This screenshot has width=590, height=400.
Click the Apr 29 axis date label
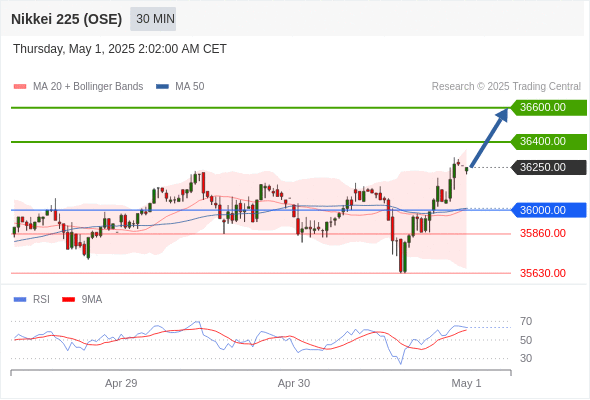pos(121,383)
